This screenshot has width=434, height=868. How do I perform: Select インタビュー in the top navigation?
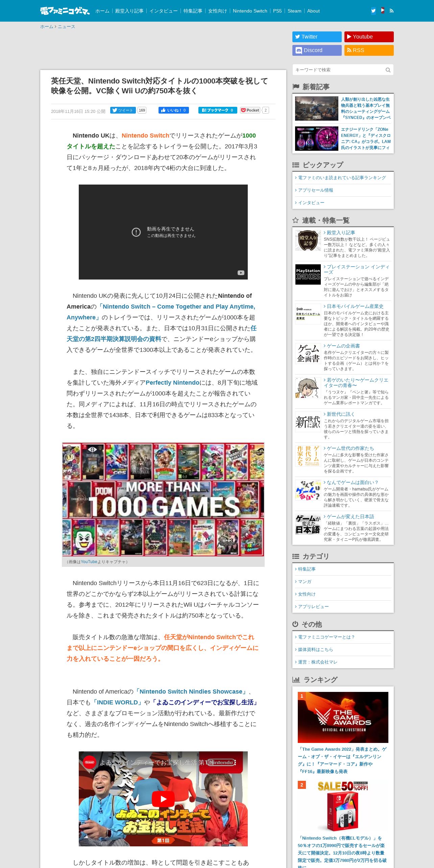[164, 11]
